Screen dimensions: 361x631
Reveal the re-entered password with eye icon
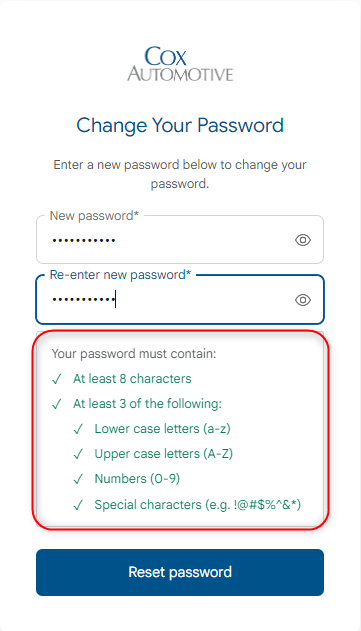(x=303, y=300)
